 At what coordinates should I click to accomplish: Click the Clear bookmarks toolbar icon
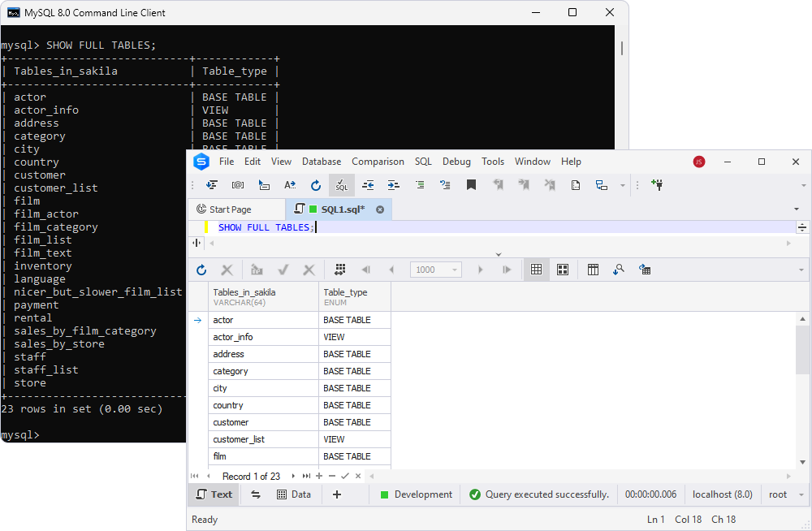coord(550,185)
